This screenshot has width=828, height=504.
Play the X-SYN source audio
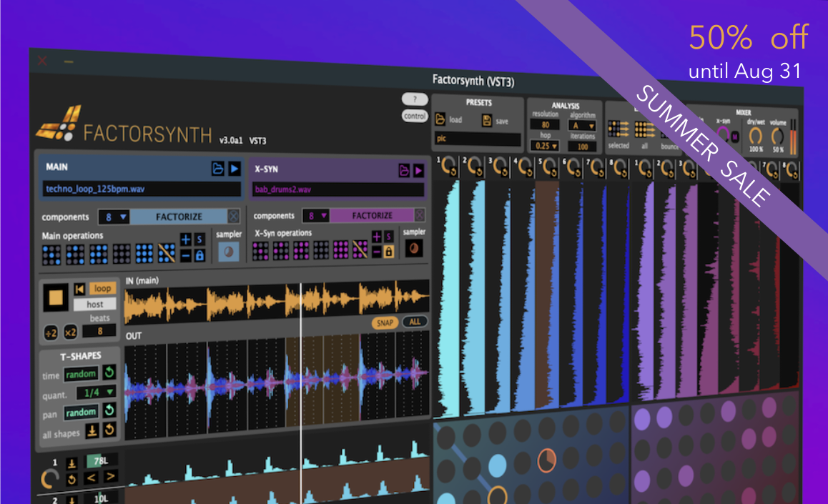pos(419,170)
